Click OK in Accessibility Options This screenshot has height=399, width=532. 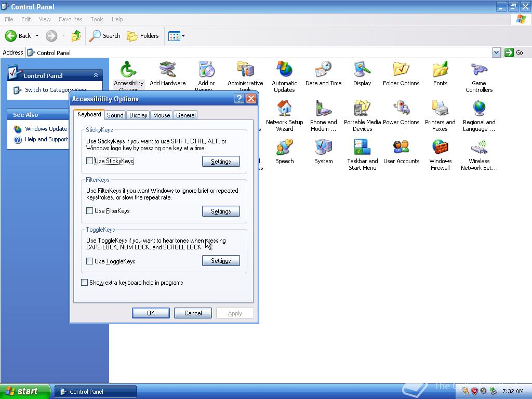pyautogui.click(x=151, y=313)
